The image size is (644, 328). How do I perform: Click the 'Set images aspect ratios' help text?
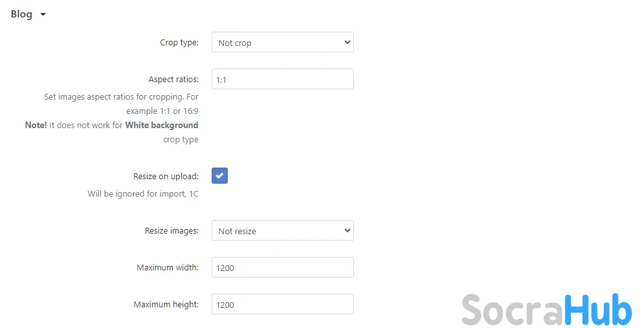point(121,96)
